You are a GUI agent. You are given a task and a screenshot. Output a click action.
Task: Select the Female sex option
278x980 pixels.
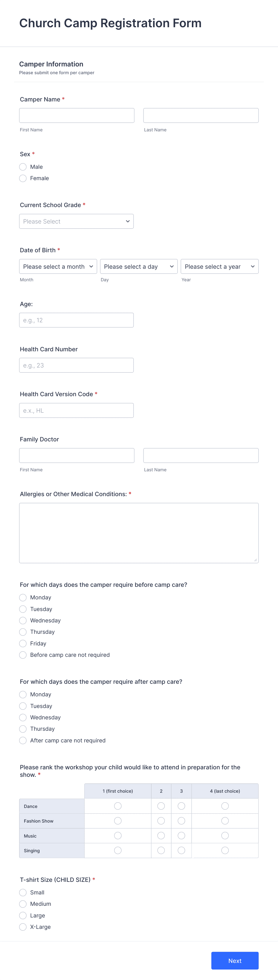coord(23,178)
